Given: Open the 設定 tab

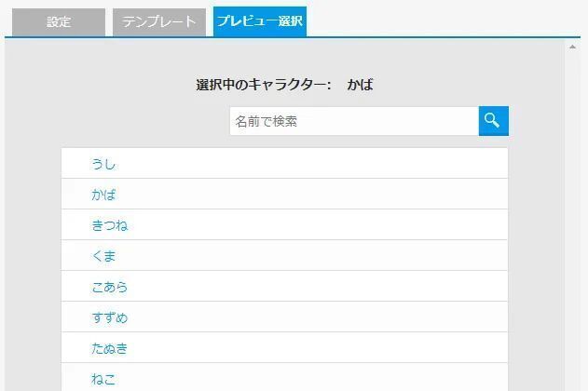Looking at the screenshot, I should click(x=59, y=22).
